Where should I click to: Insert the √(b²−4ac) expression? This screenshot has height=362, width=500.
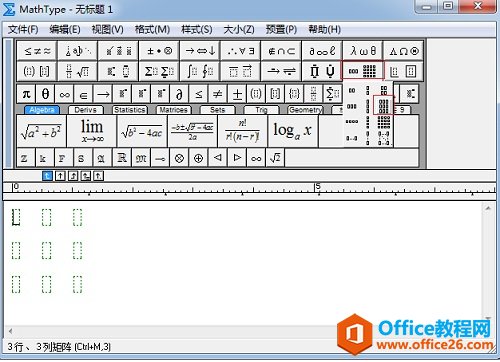(x=142, y=131)
